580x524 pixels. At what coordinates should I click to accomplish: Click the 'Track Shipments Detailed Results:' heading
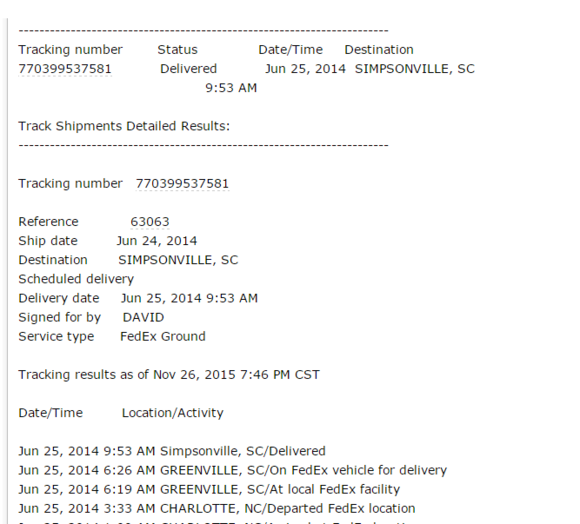pos(124,126)
